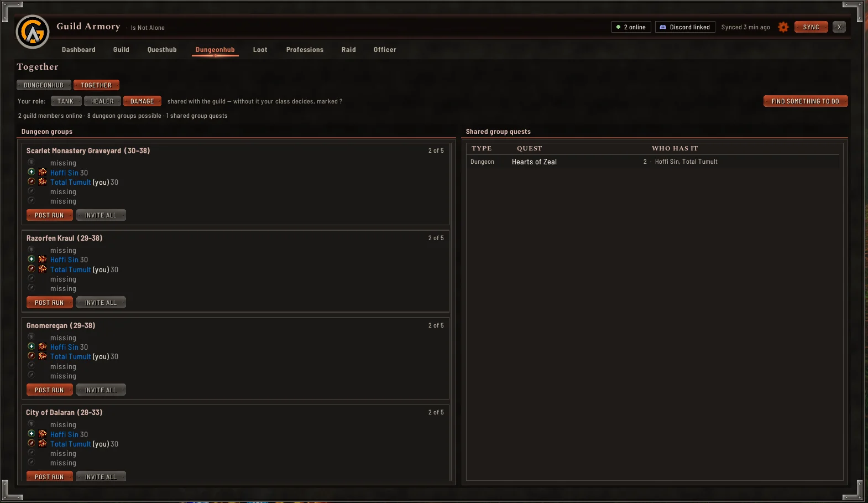This screenshot has width=868, height=503.
Task: Click Gnomeregan (29-38) group title
Action: [x=61, y=325]
